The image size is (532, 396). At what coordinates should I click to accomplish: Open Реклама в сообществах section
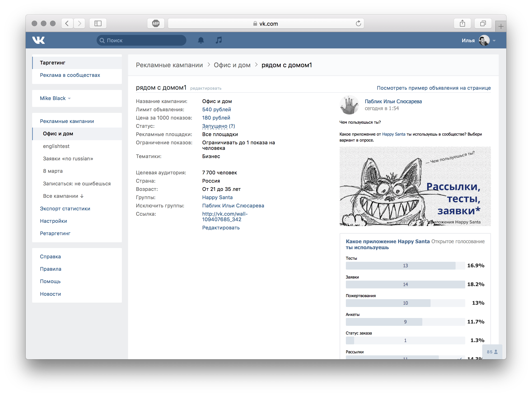point(70,75)
